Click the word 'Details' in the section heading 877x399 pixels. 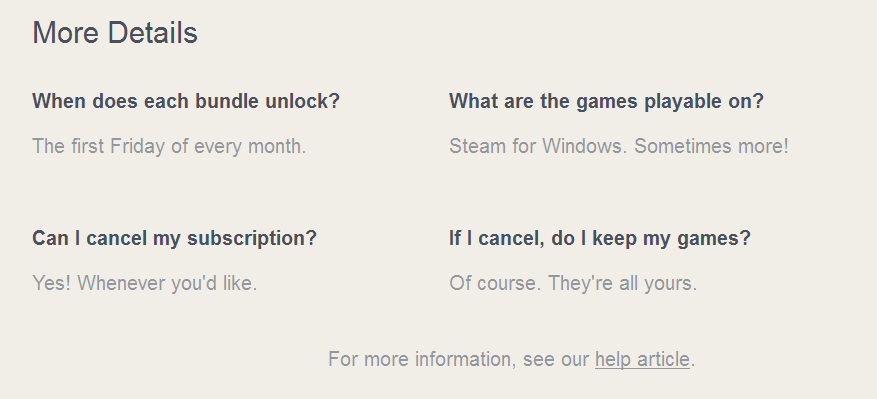(153, 33)
